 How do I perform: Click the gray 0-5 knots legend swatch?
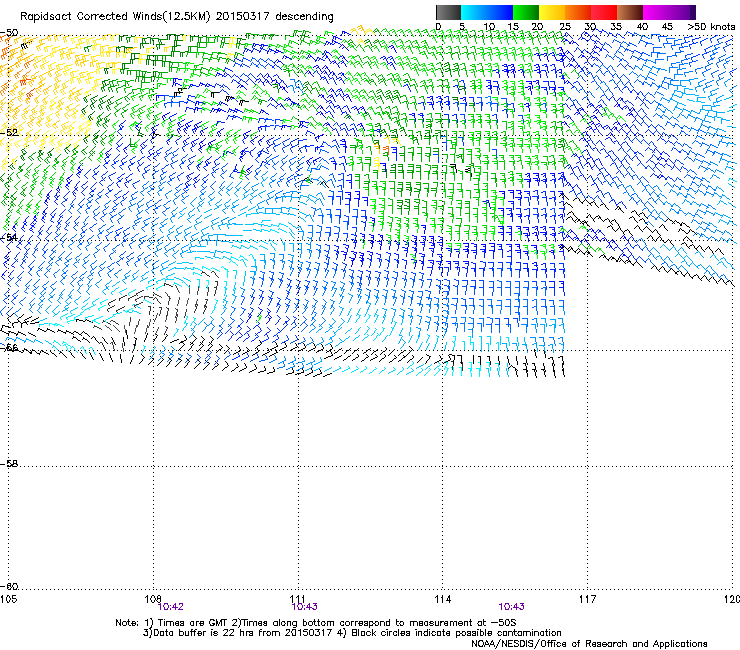click(x=448, y=12)
